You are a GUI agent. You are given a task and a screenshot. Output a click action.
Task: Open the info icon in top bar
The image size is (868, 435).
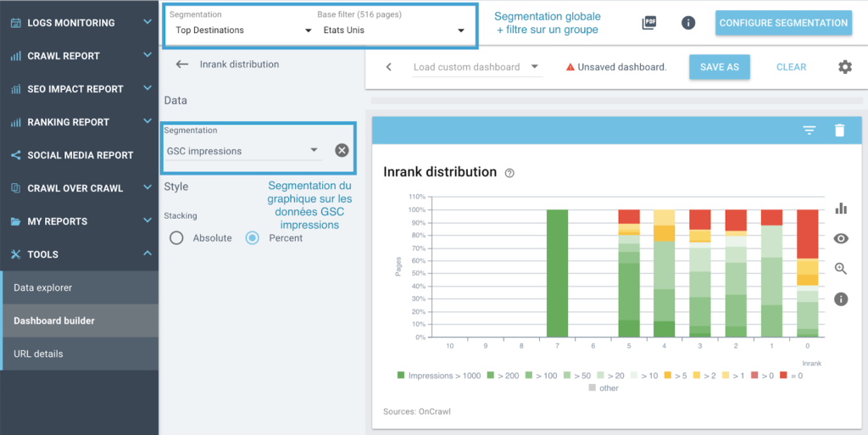coord(688,23)
